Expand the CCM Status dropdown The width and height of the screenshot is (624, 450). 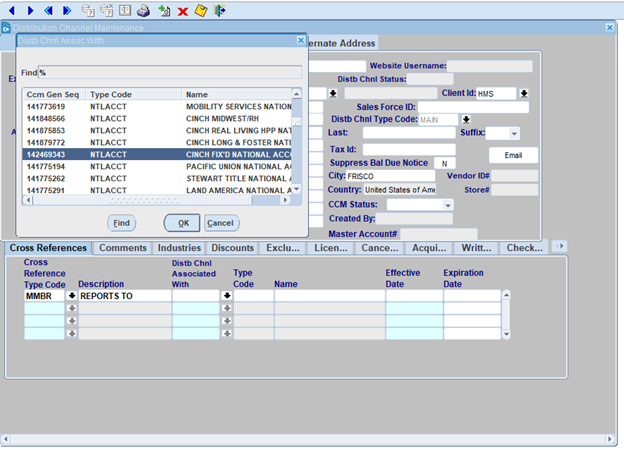tap(448, 205)
